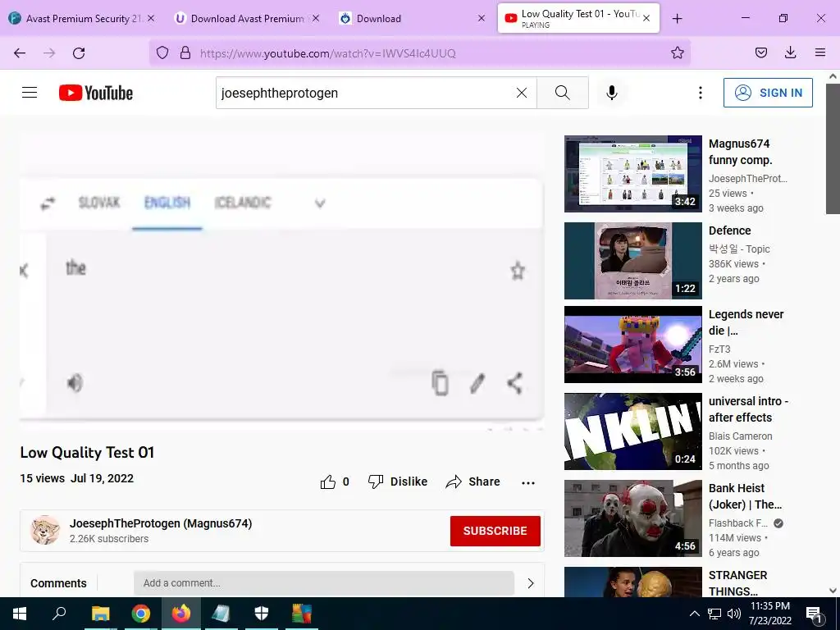Image resolution: width=840 pixels, height=630 pixels.
Task: Open YouTube settings three-dot menu
Action: [701, 93]
